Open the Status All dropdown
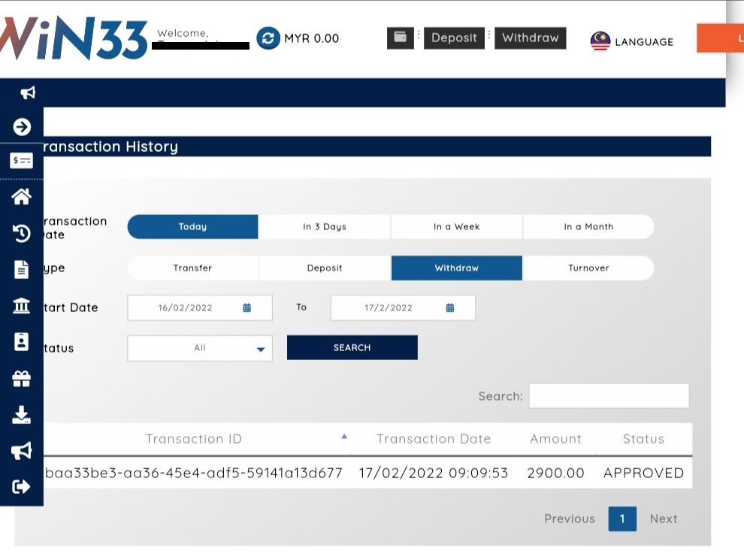The width and height of the screenshot is (744, 560). [x=200, y=348]
